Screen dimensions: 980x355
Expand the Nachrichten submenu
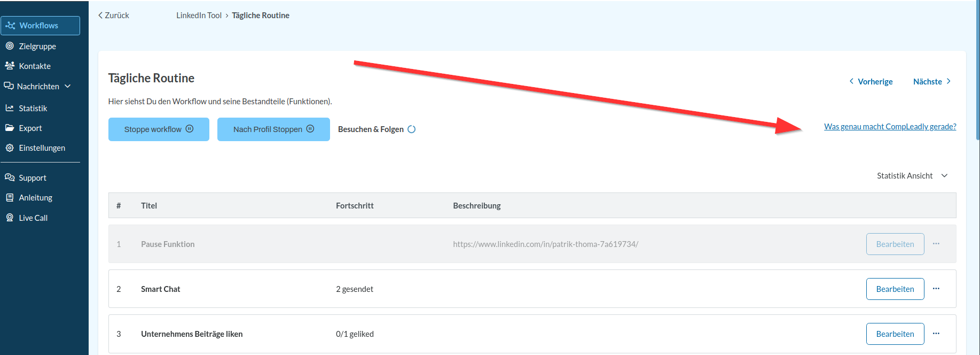point(68,86)
